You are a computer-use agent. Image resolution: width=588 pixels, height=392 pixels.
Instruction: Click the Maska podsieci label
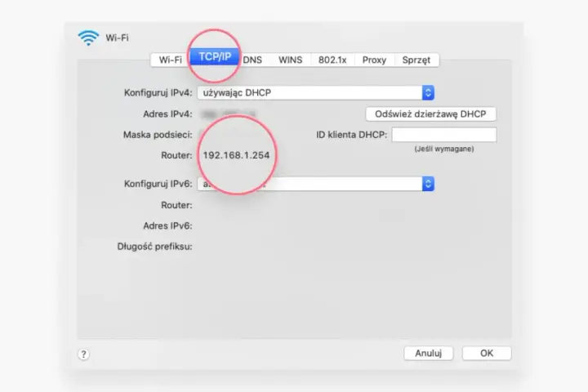click(158, 135)
